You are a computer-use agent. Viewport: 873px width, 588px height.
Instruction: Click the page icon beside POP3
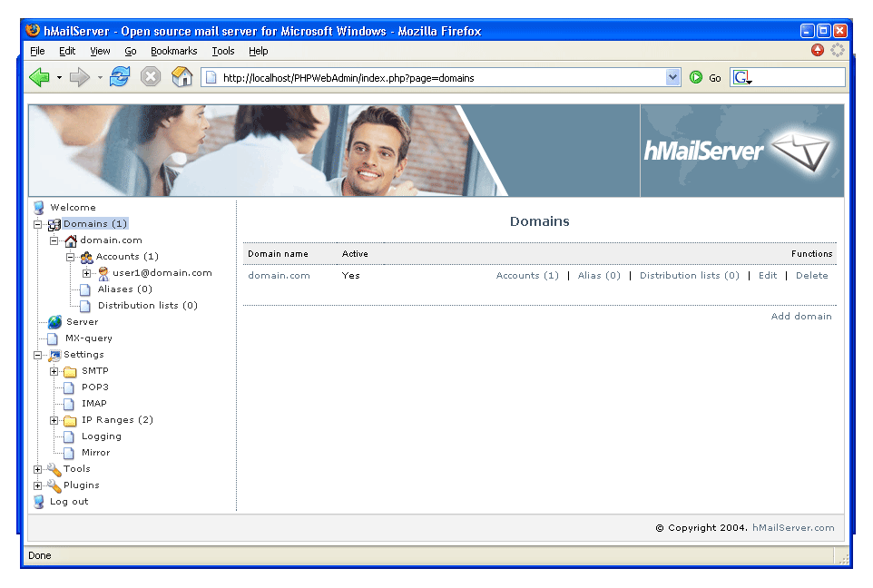(69, 387)
